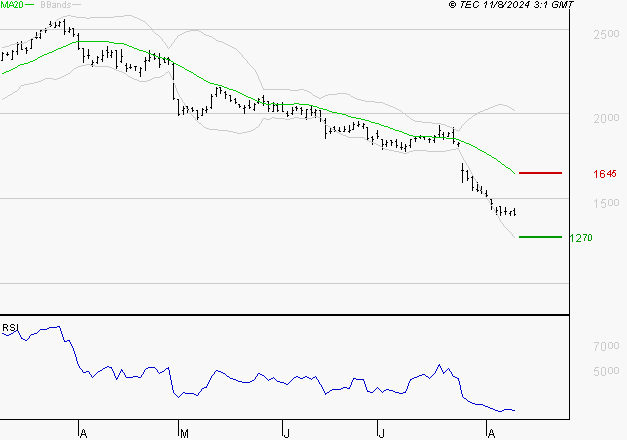Click the red 1645 resistance value
This screenshot has height=440, width=627.
[605, 174]
